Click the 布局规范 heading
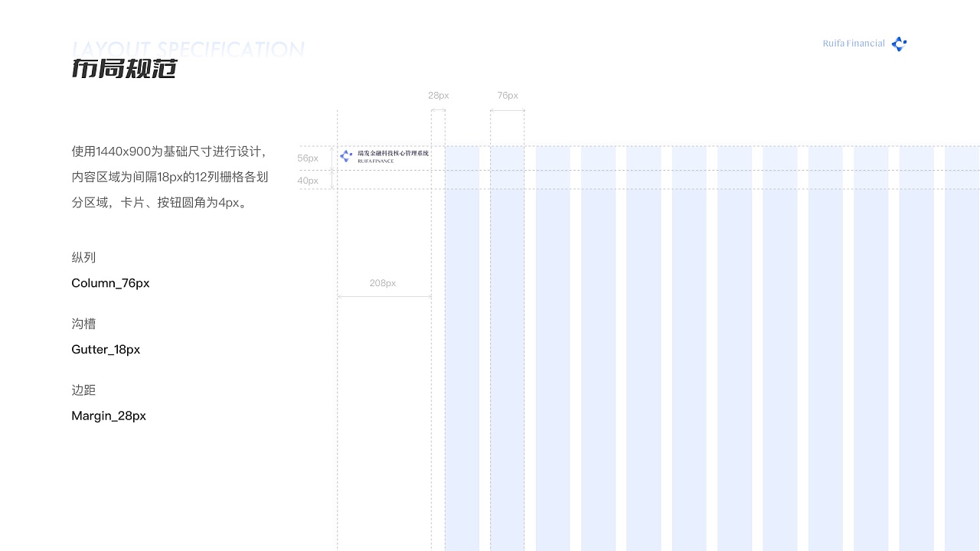Screen dimensions: 980x551 point(125,69)
